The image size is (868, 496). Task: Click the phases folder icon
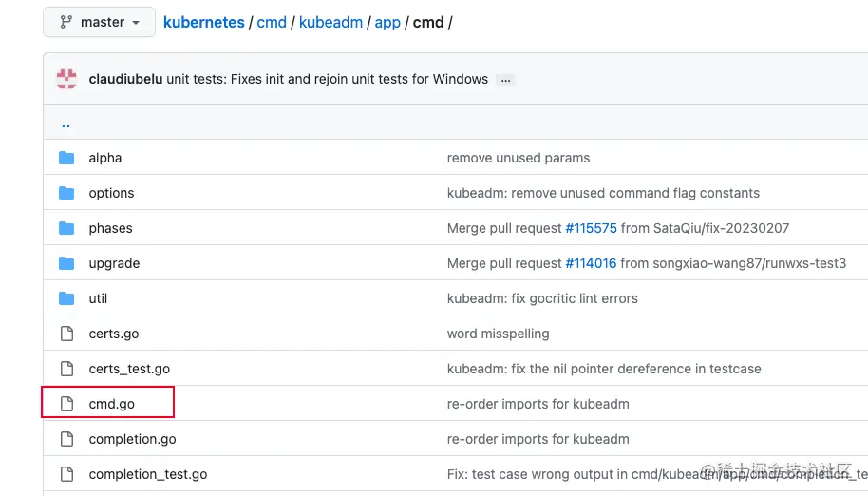[66, 228]
